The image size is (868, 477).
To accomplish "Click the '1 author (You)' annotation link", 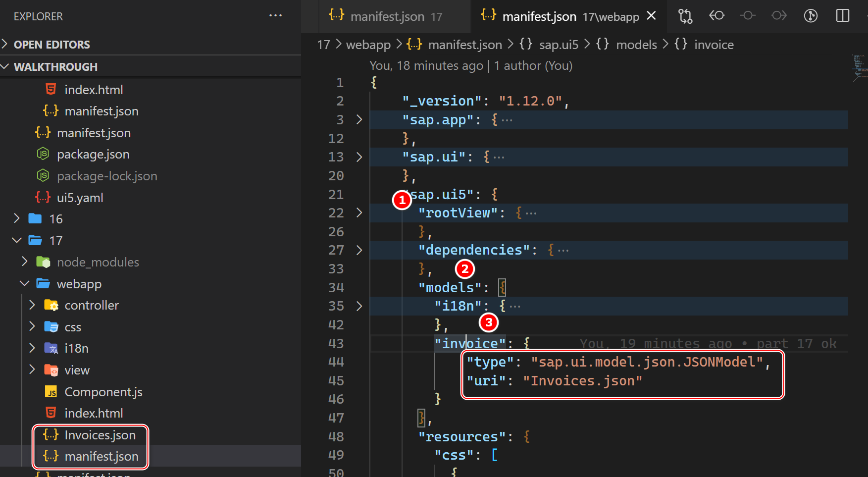I will [x=532, y=65].
